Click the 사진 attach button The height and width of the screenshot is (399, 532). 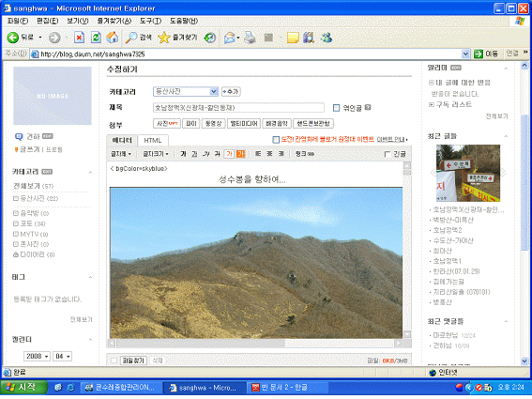[167, 124]
